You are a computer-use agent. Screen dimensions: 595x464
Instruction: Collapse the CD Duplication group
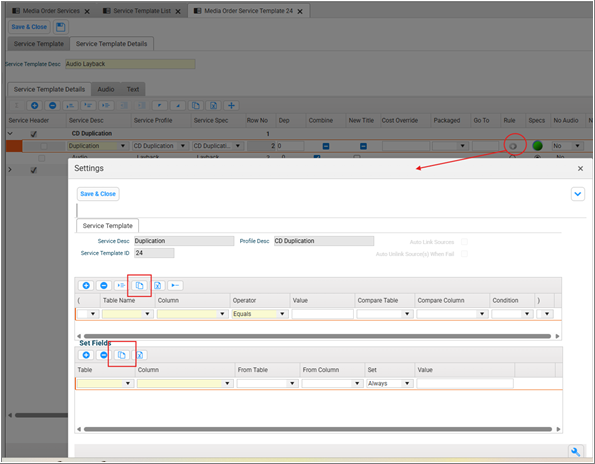[10, 134]
